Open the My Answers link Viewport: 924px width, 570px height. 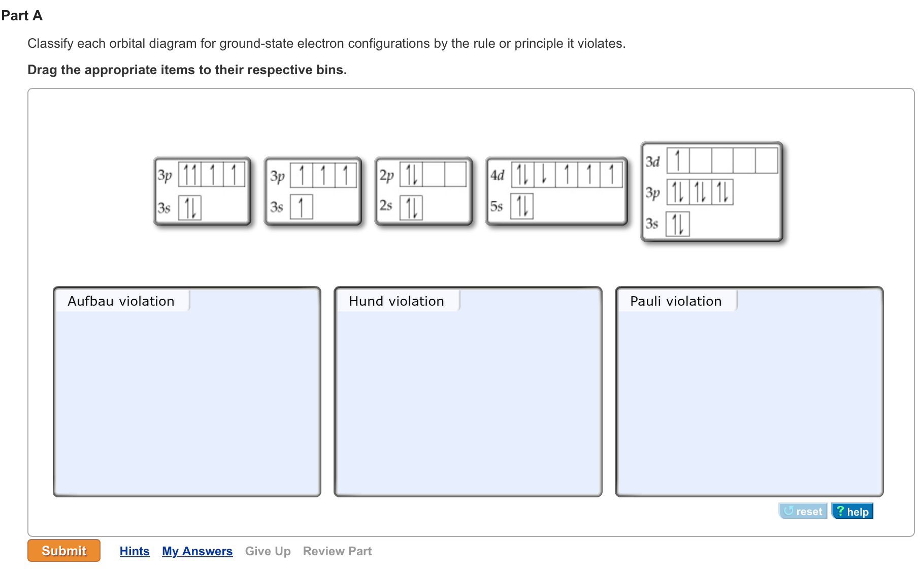(x=197, y=551)
